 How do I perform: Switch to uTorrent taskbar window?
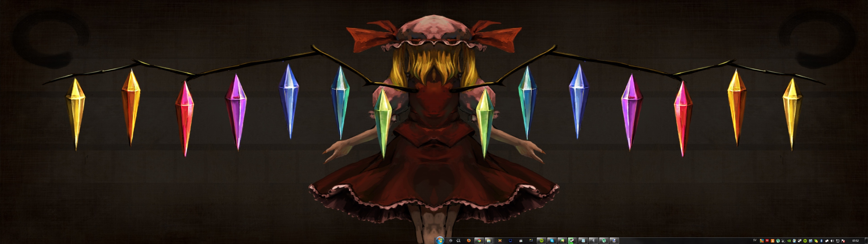coord(604,241)
